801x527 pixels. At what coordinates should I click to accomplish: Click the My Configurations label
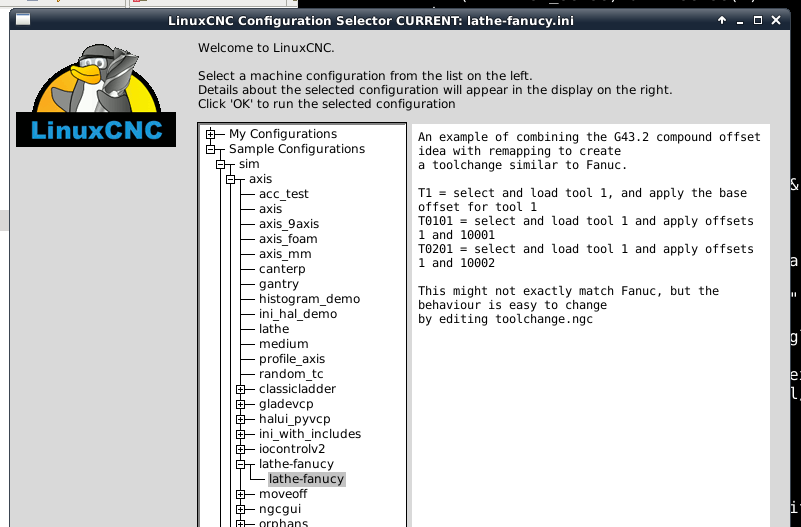coord(283,134)
